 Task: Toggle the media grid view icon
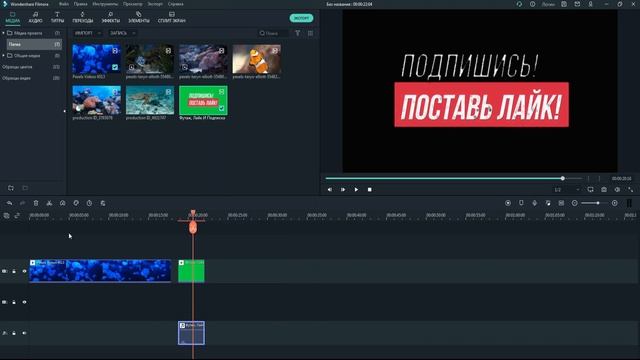(x=311, y=33)
